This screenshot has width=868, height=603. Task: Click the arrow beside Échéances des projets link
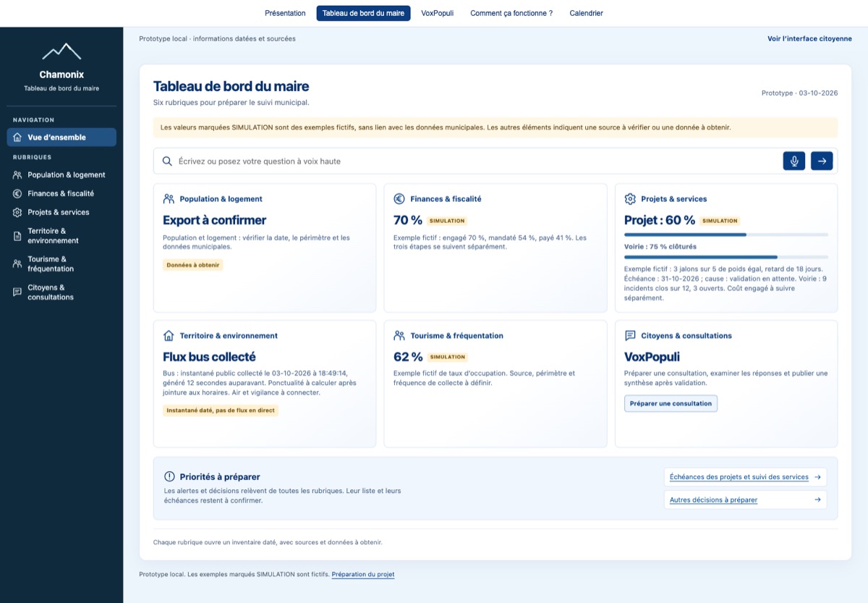pos(817,477)
